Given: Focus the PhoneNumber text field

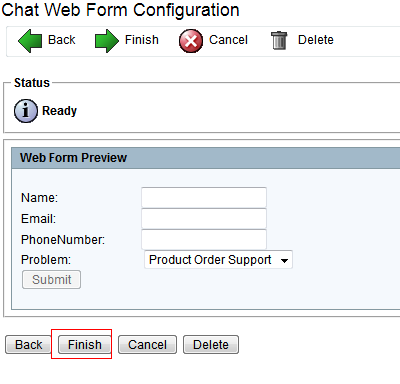Looking at the screenshot, I should (204, 239).
